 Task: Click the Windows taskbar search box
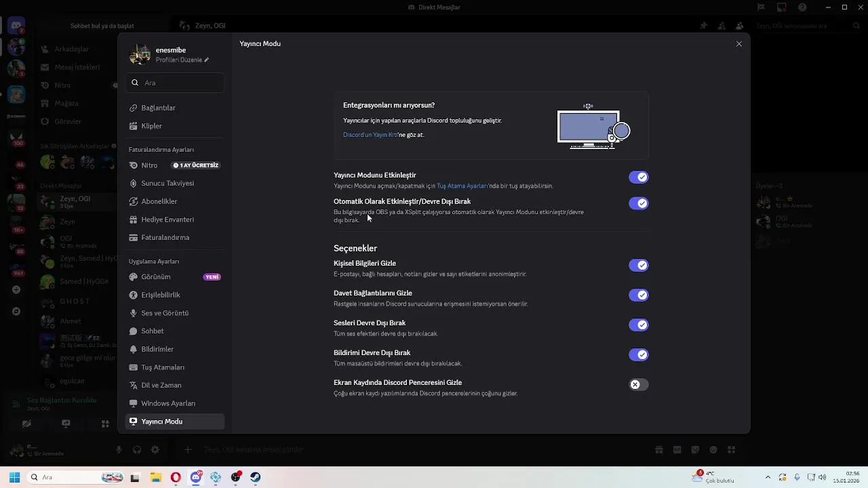76,477
